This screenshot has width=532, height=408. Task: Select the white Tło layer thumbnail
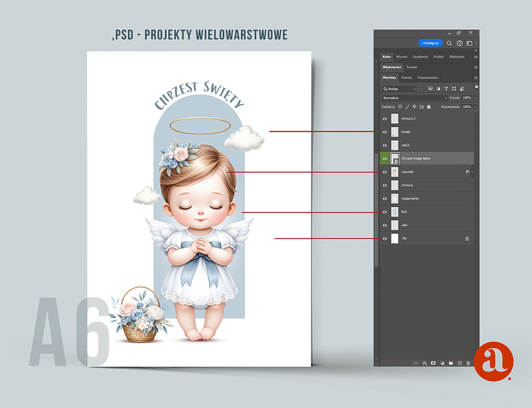(395, 239)
